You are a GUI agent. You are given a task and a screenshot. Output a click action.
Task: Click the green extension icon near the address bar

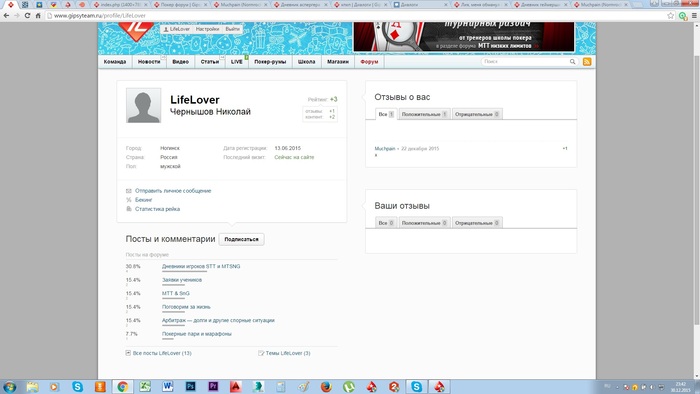683,16
